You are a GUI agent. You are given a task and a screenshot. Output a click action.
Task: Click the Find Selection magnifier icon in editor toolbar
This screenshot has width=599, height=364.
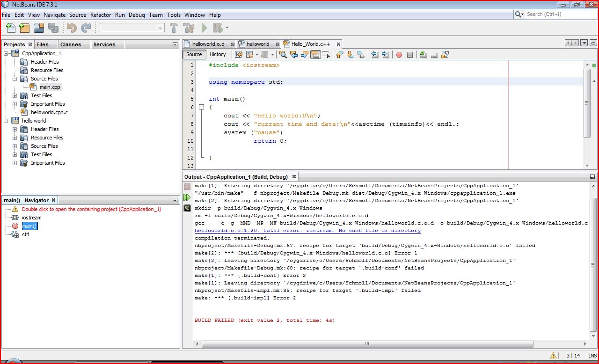click(x=283, y=55)
